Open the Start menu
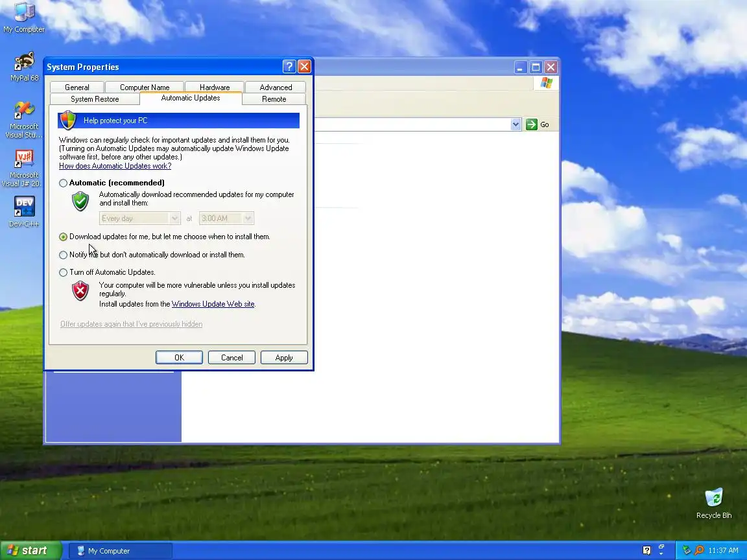The image size is (747, 560). [x=30, y=550]
